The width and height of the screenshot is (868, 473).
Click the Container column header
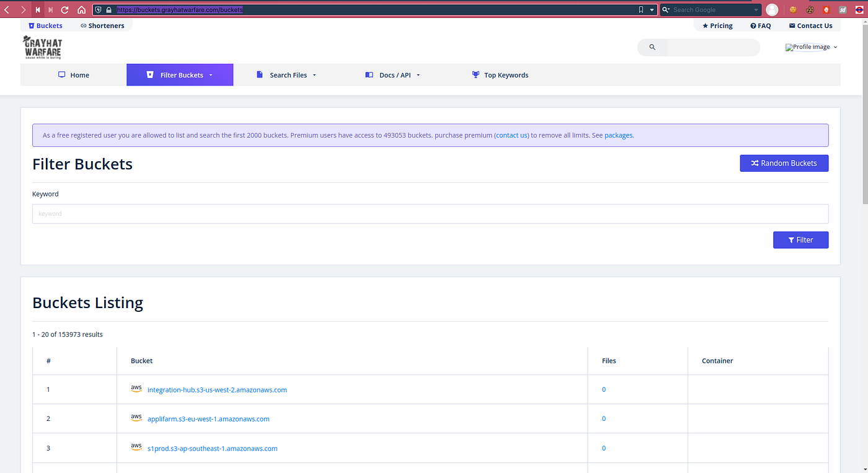(x=717, y=361)
